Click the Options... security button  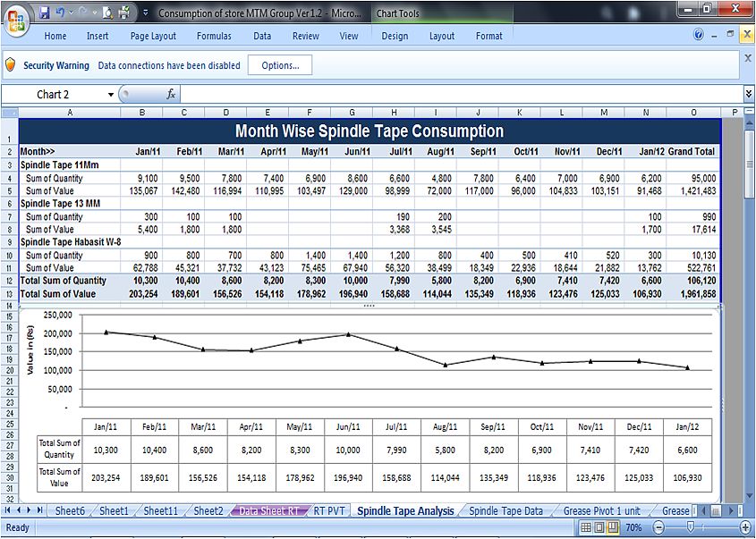pos(280,65)
